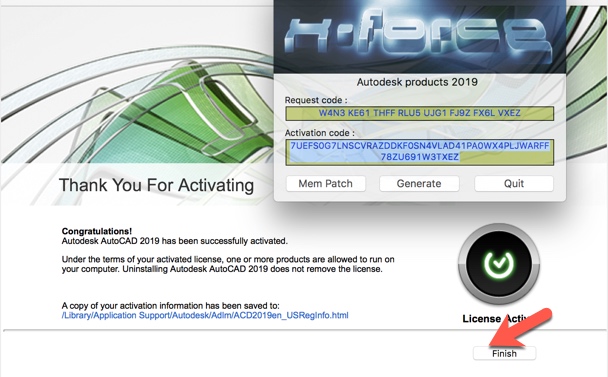Click the Generate button
Viewport: 608px width, 377px height.
click(419, 183)
